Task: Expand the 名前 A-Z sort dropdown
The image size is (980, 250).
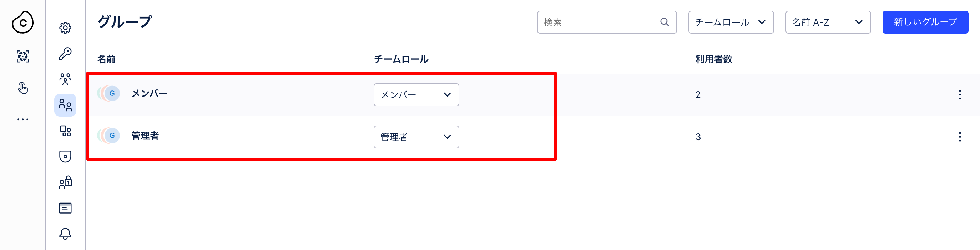Action: (x=828, y=22)
